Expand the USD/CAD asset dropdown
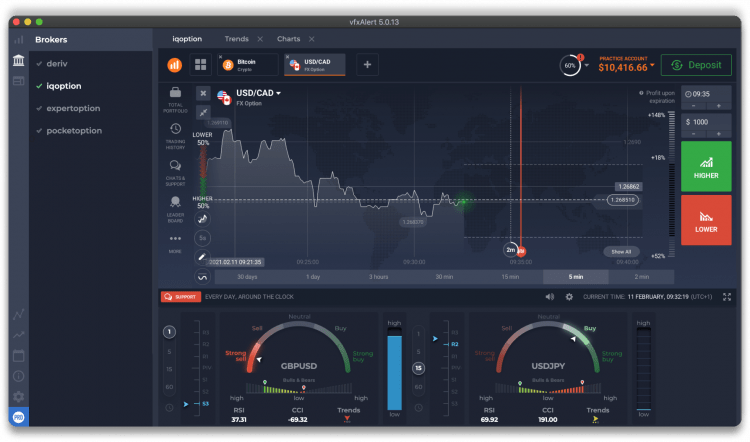The image size is (750, 442). pos(258,93)
